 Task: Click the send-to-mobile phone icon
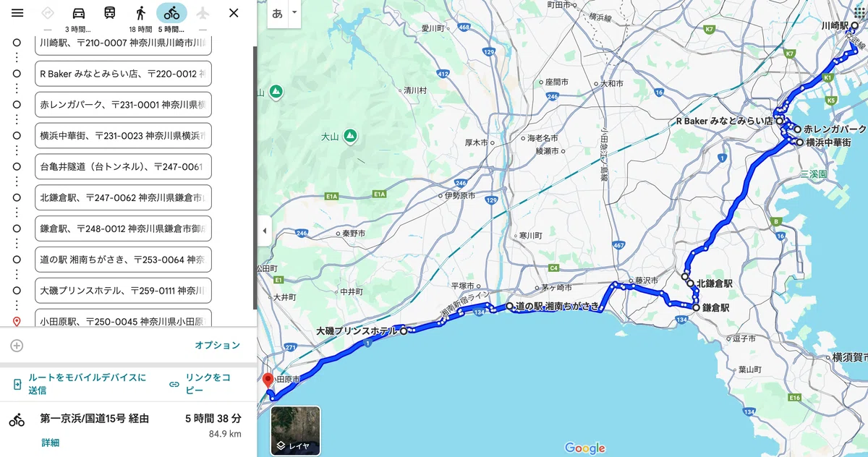17,384
